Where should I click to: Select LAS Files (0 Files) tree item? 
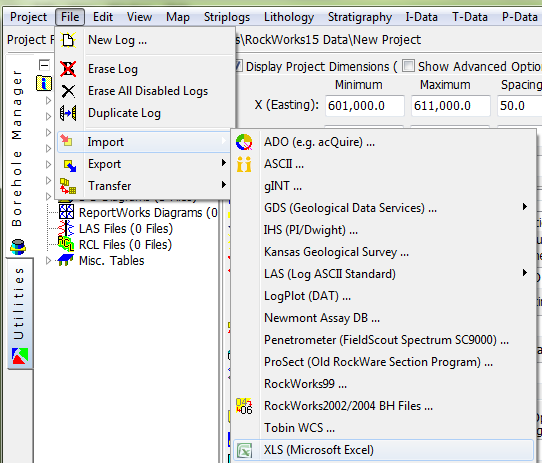click(x=126, y=229)
